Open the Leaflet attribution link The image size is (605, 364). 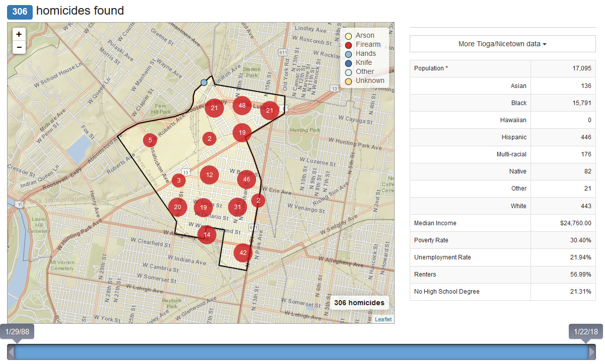[x=383, y=319]
